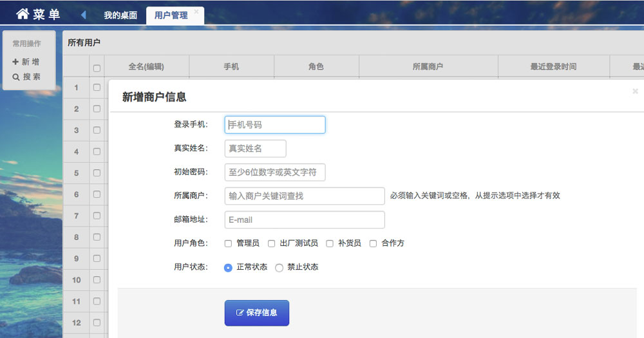Check the 管理员 role checkbox
644x338 pixels.
(229, 243)
